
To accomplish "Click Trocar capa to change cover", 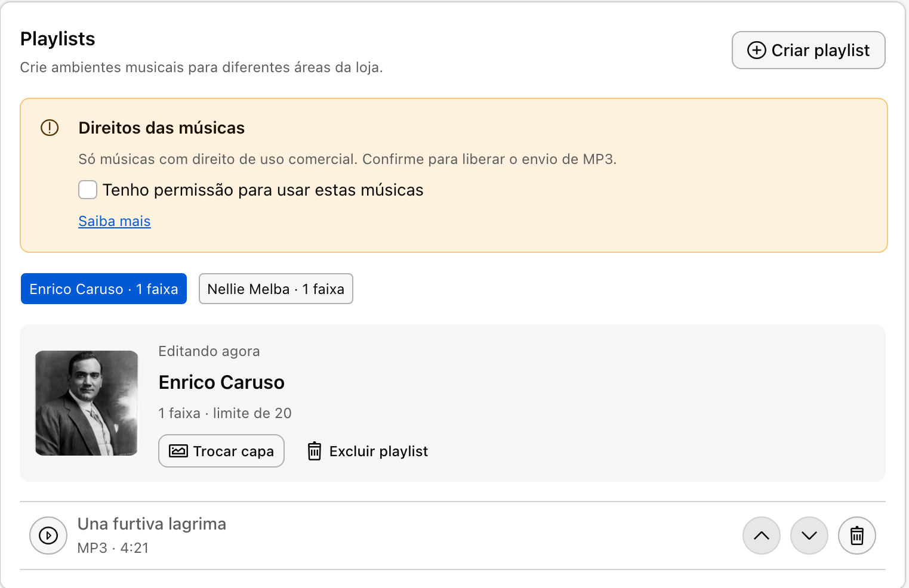I will click(221, 451).
